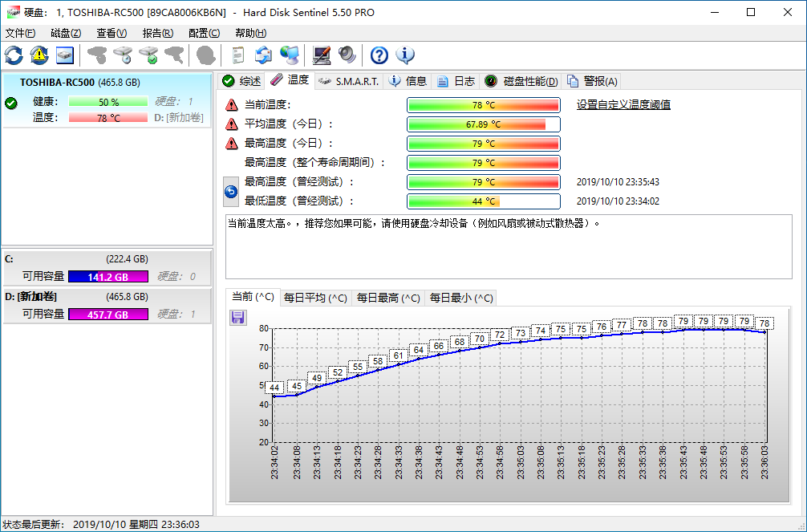The height and width of the screenshot is (532, 807).
Task: Open configuration via monitor with screwdriver icon
Action: [x=322, y=55]
